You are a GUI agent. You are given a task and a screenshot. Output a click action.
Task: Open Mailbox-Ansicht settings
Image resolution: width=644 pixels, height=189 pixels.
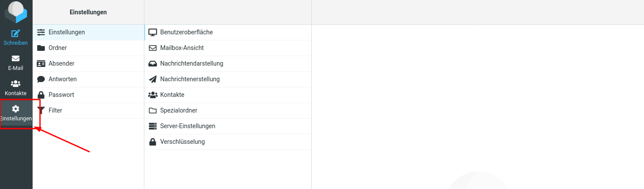pos(228,48)
